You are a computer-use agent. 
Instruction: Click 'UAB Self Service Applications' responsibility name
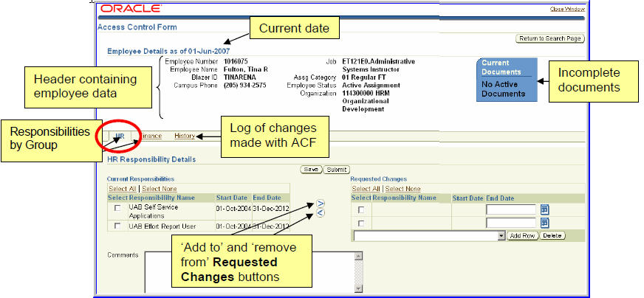[x=153, y=212]
